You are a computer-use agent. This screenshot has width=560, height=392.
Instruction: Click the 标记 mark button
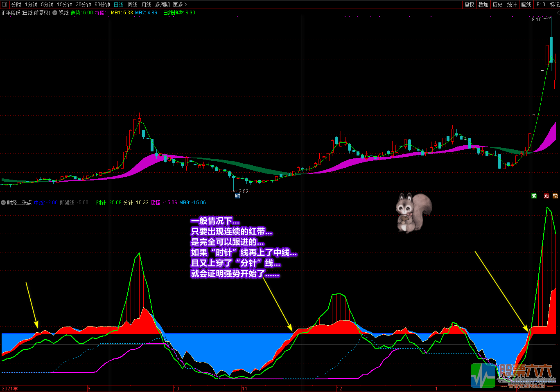(x=555, y=5)
